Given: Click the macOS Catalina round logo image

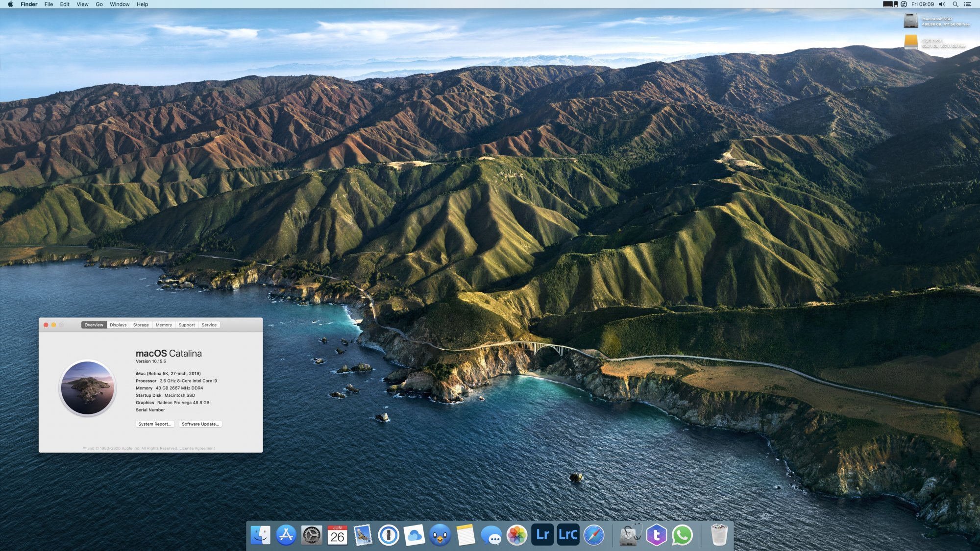Looking at the screenshot, I should coord(88,388).
